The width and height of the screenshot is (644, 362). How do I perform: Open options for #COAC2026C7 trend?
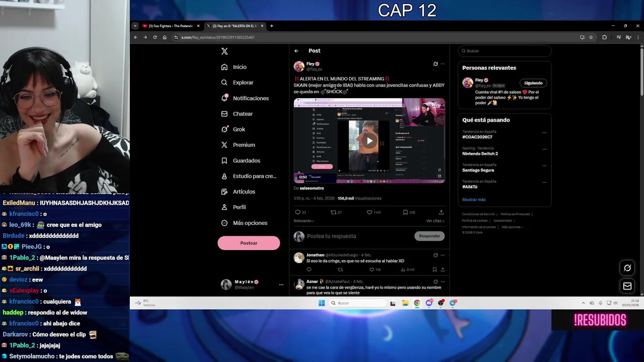pos(544,133)
